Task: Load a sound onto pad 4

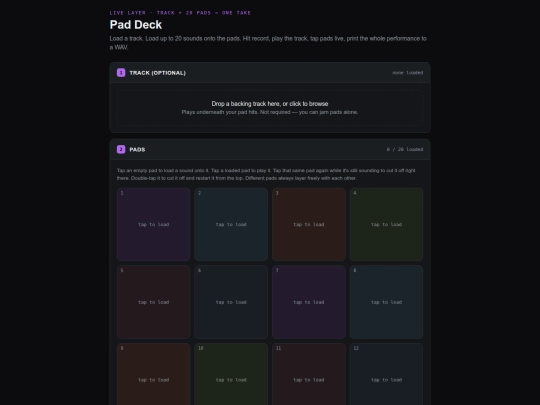Action: coord(386,224)
